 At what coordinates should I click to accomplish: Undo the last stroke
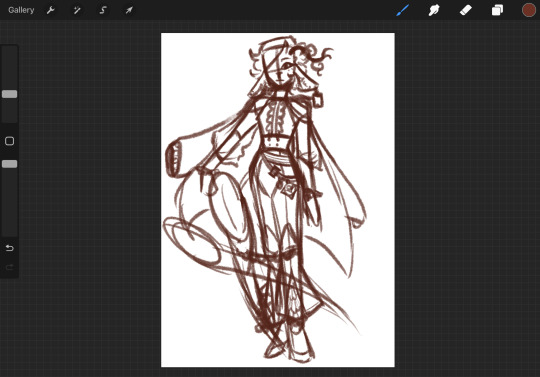[10, 248]
